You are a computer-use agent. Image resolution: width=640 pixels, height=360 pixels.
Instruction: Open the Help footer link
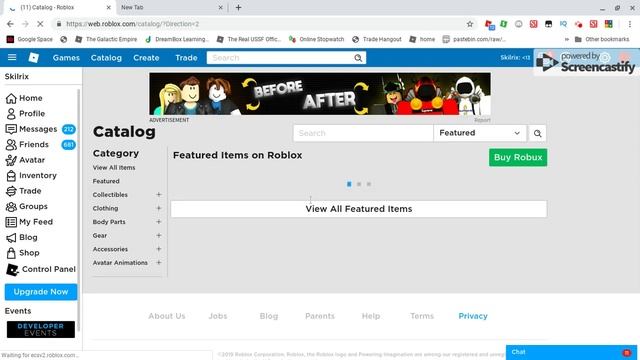point(371,316)
